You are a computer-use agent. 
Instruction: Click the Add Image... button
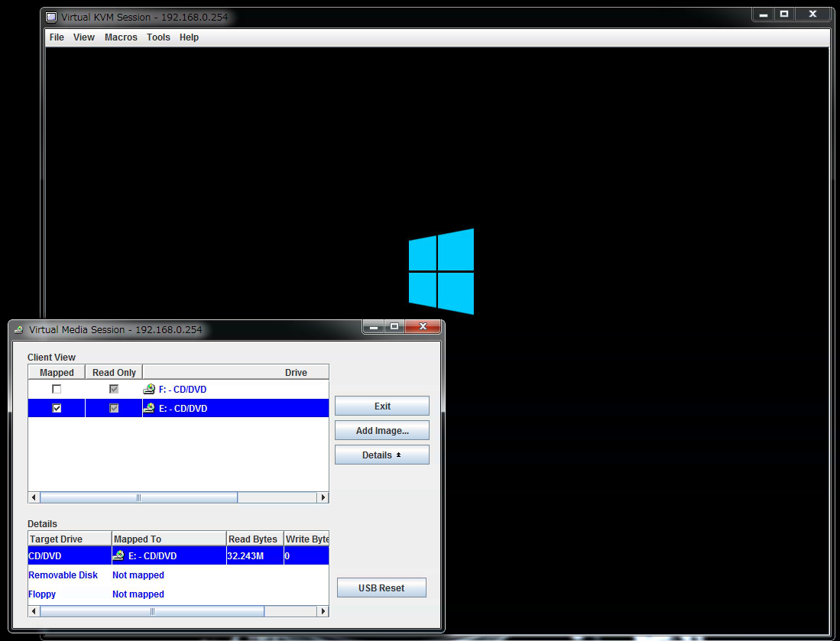382,431
